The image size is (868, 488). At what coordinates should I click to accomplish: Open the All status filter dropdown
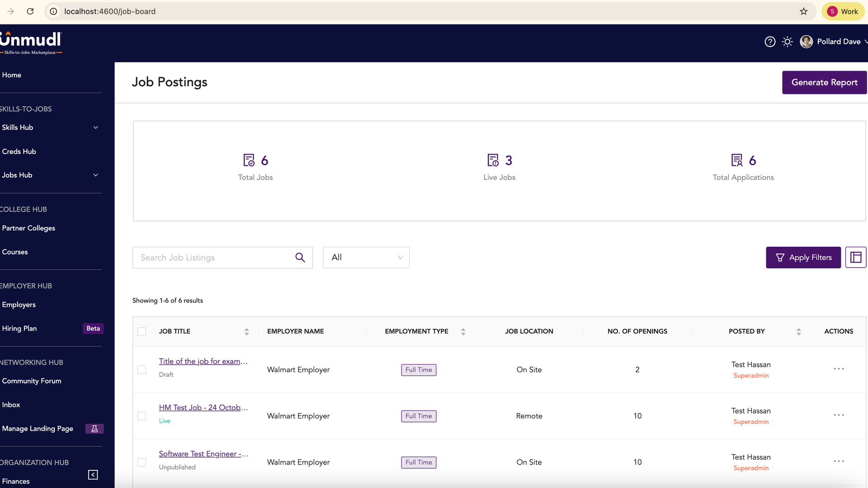click(x=366, y=258)
